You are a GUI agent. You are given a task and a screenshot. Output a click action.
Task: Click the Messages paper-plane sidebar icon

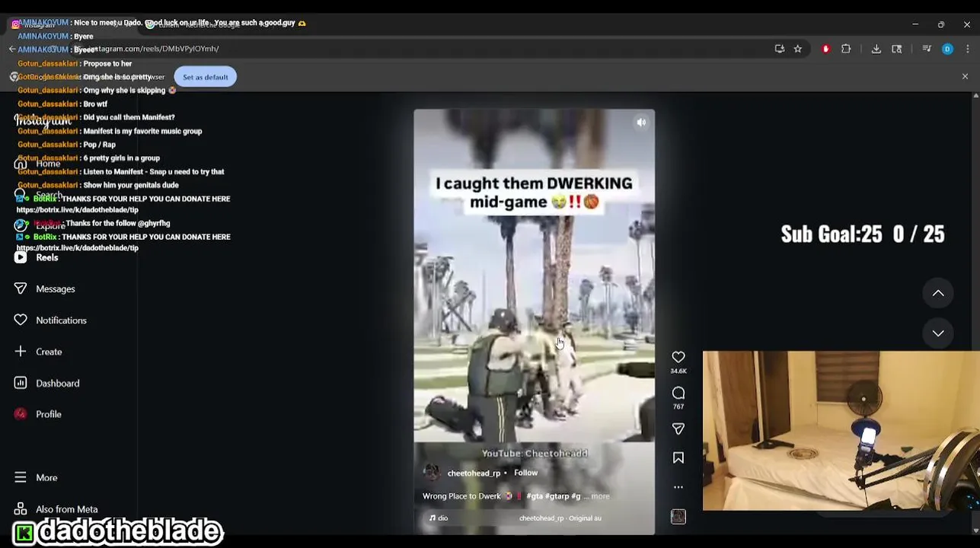pos(21,289)
